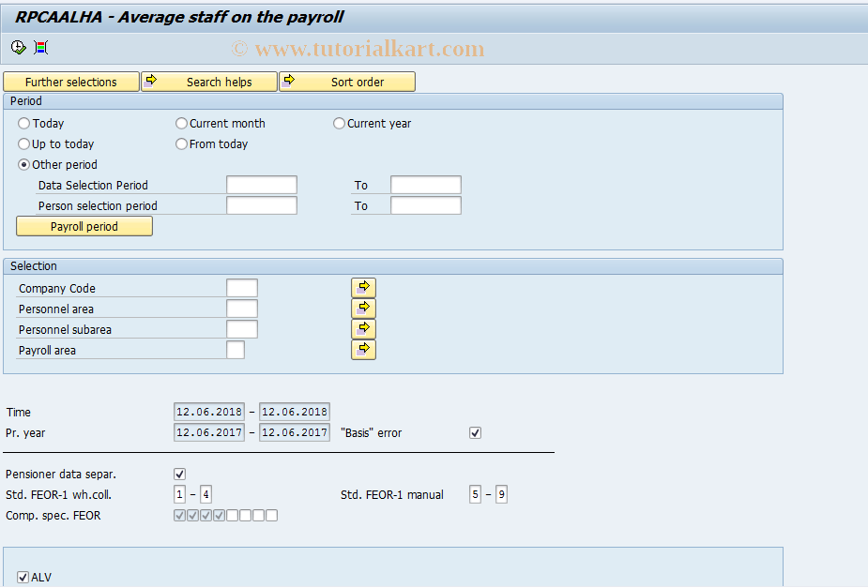The height and width of the screenshot is (588, 868).
Task: Click the Data Selection Period input field
Action: 261,185
